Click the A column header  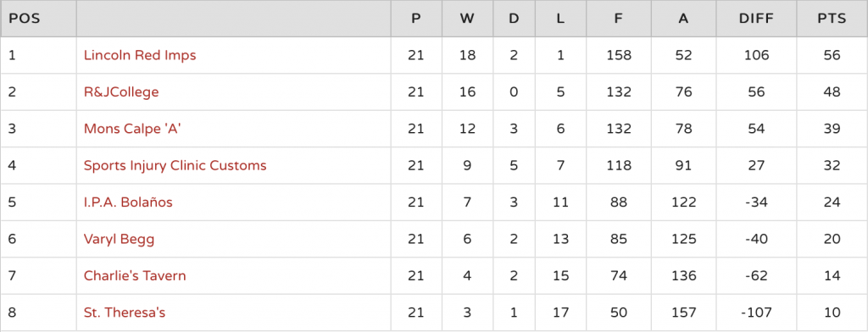pyautogui.click(x=684, y=19)
